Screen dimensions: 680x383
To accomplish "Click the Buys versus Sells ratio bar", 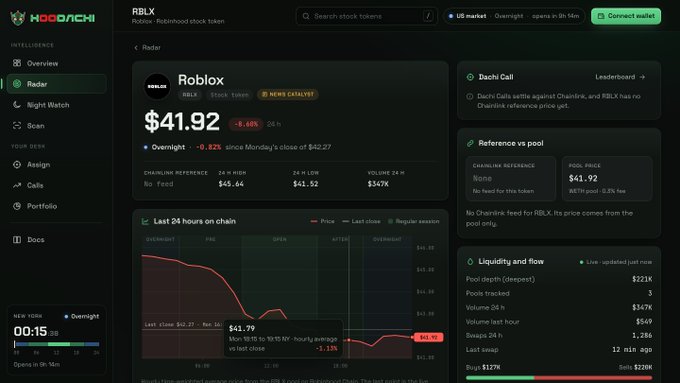I will point(559,378).
